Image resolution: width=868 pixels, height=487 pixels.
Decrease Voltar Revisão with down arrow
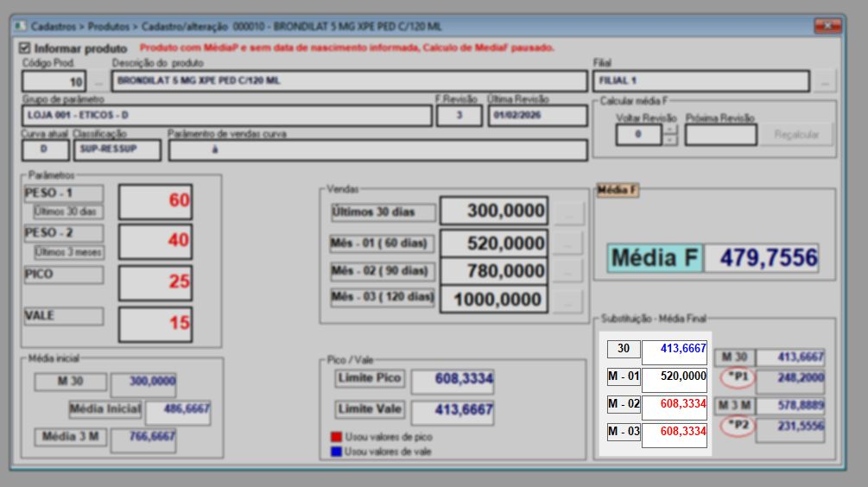[x=670, y=140]
